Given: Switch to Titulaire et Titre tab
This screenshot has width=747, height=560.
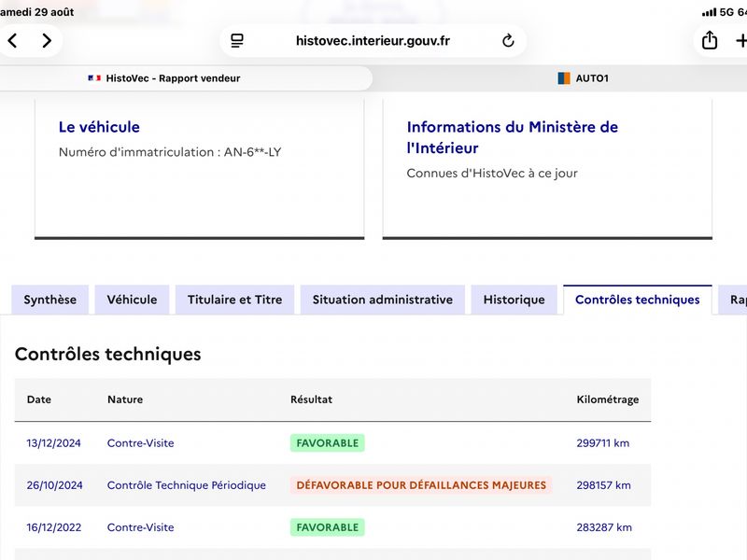Looking at the screenshot, I should [235, 300].
